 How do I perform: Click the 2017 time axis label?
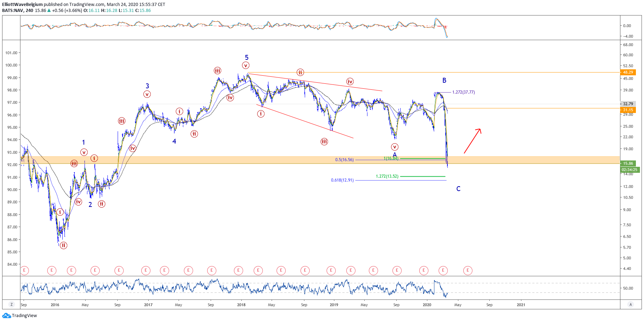click(x=148, y=305)
